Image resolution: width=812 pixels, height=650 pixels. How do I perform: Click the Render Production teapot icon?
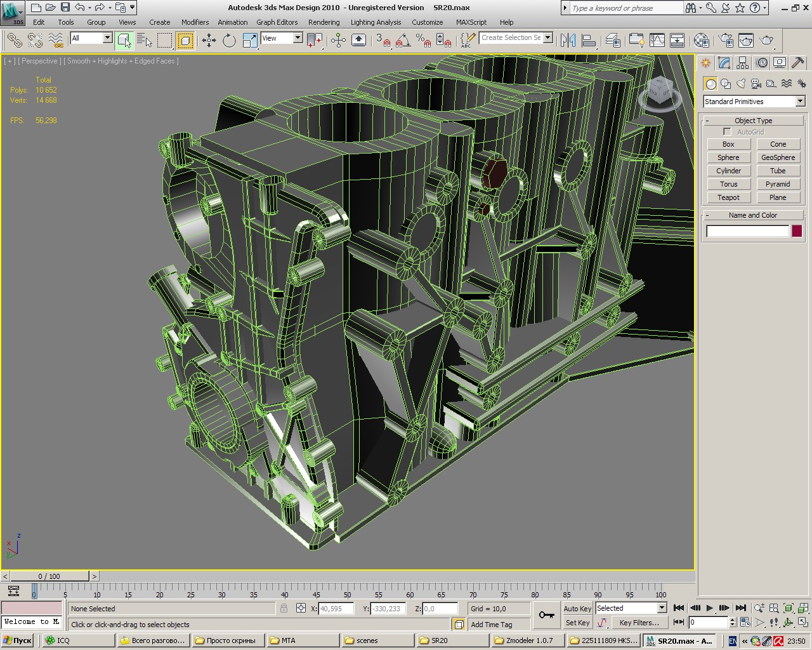(x=767, y=41)
